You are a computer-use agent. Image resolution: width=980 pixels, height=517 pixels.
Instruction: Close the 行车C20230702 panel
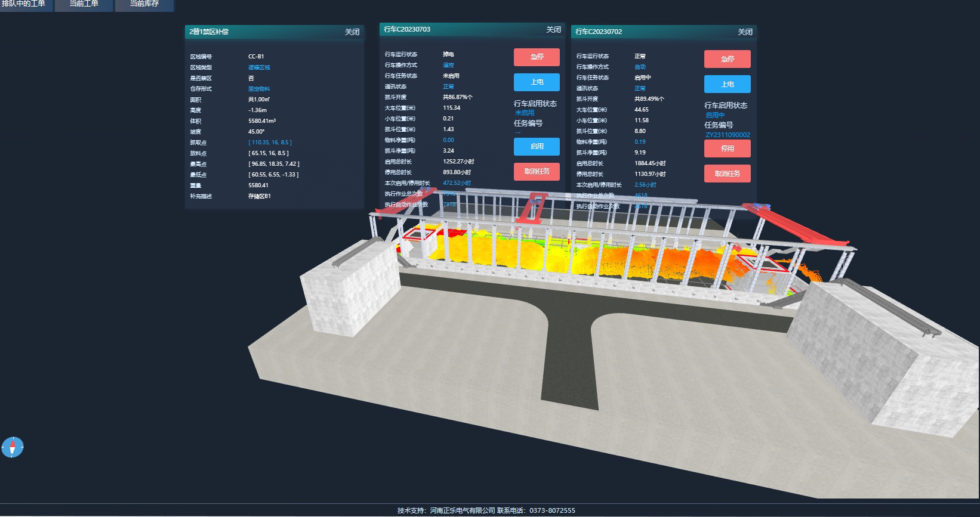pos(745,32)
